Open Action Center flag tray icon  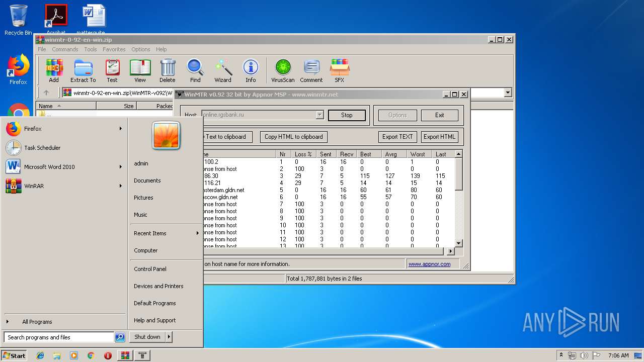(596, 355)
